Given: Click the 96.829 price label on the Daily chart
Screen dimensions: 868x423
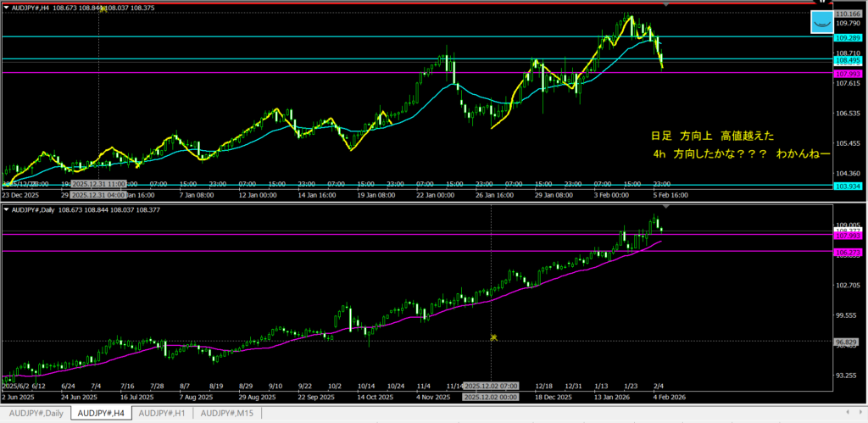Looking at the screenshot, I should (849, 342).
